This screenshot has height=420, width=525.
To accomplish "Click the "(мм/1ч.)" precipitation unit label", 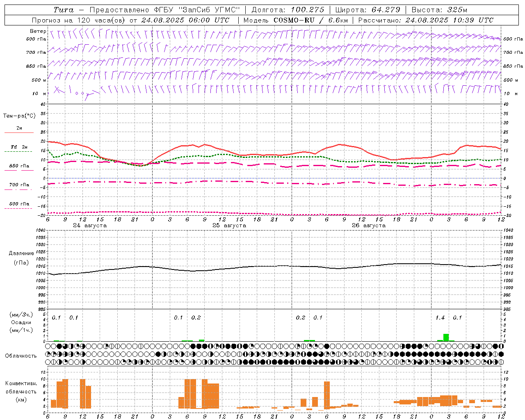I will coord(21,330).
